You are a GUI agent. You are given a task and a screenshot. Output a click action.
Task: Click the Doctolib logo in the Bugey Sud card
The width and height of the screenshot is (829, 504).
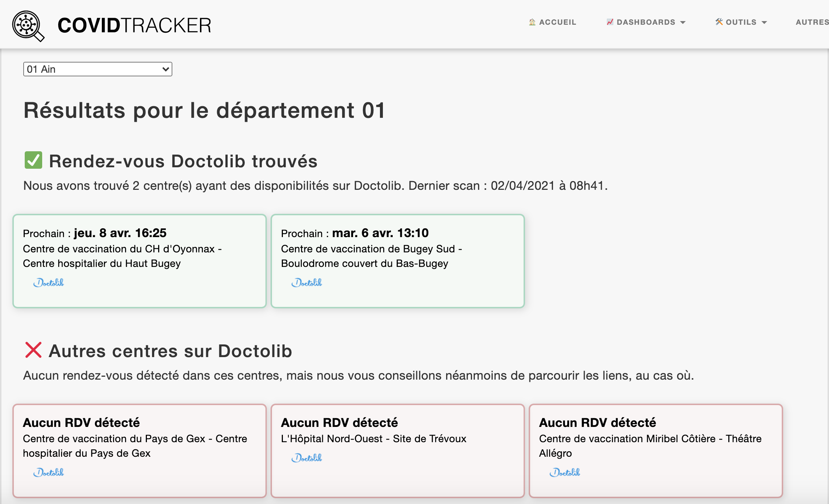click(307, 283)
